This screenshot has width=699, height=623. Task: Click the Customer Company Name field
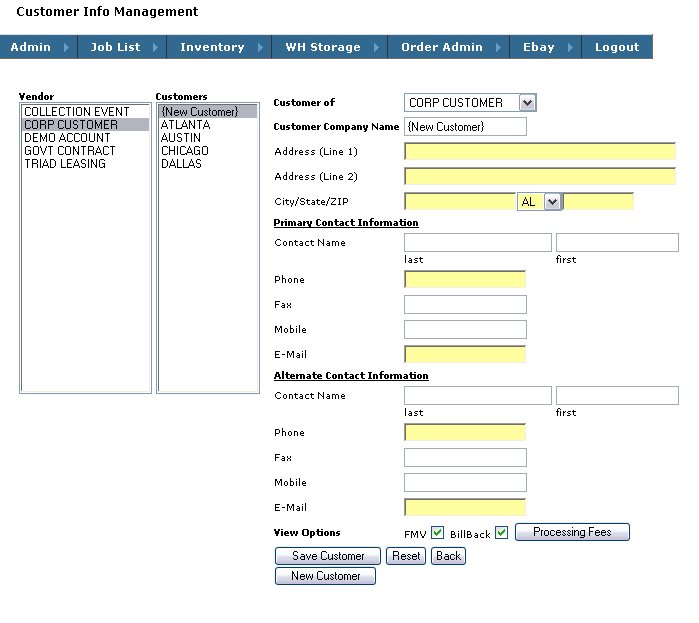(x=465, y=127)
